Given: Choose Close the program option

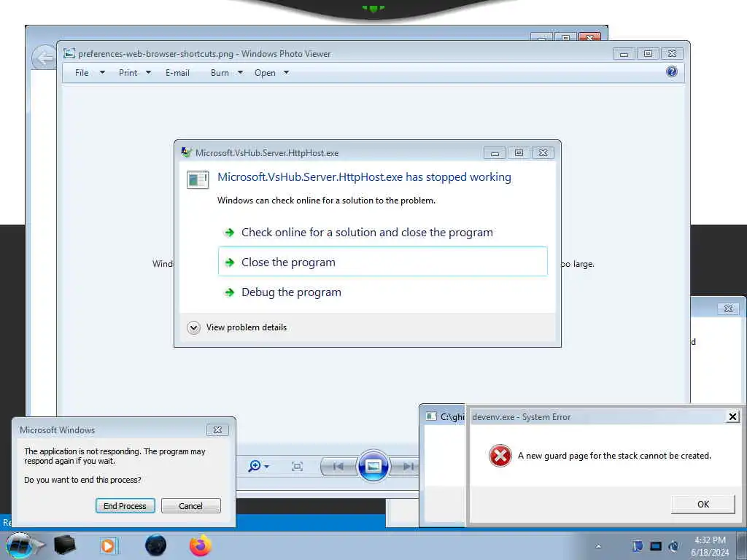Looking at the screenshot, I should coord(382,262).
